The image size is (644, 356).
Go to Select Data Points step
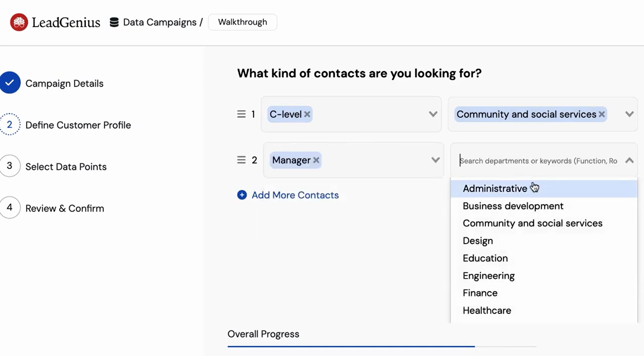point(66,167)
